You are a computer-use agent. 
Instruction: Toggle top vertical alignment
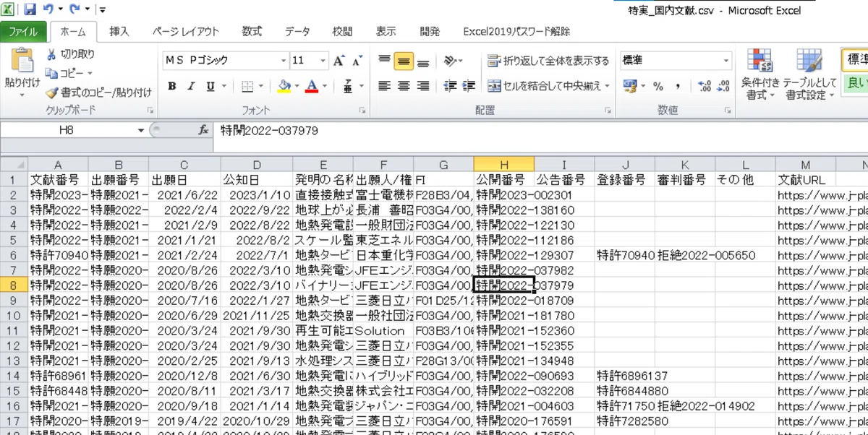[x=385, y=61]
